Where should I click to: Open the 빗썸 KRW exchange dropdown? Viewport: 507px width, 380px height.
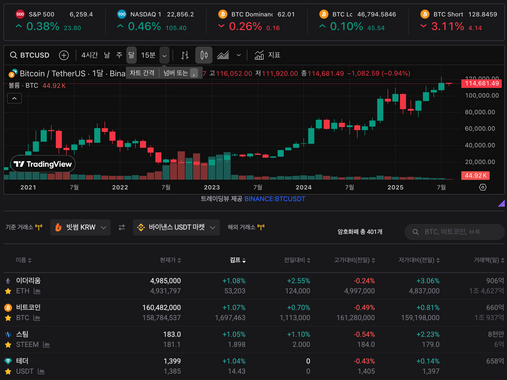[x=80, y=227]
